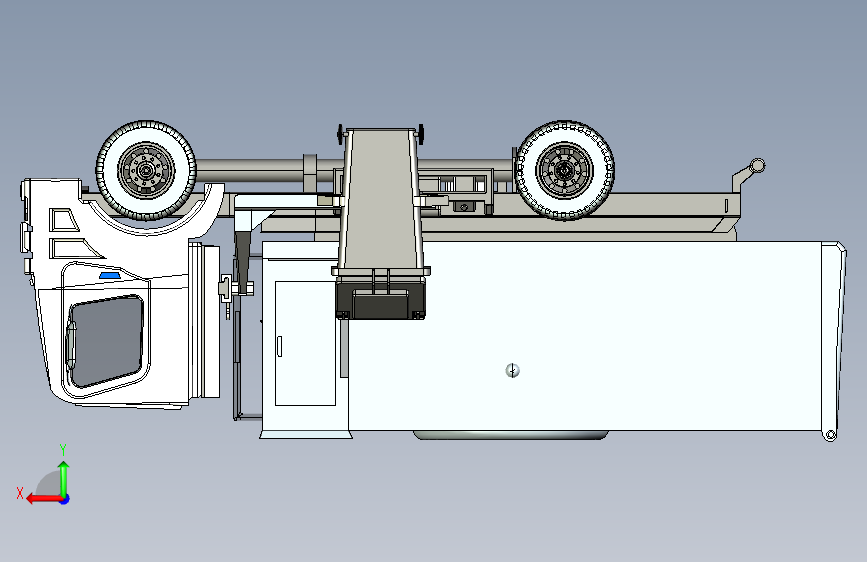Select the truck's rear wheel

(565, 170)
